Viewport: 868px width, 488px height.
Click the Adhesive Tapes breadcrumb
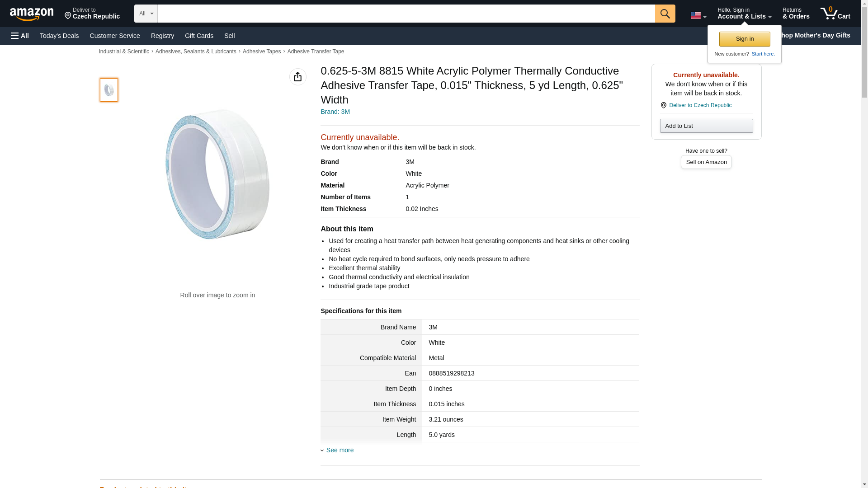coord(261,52)
